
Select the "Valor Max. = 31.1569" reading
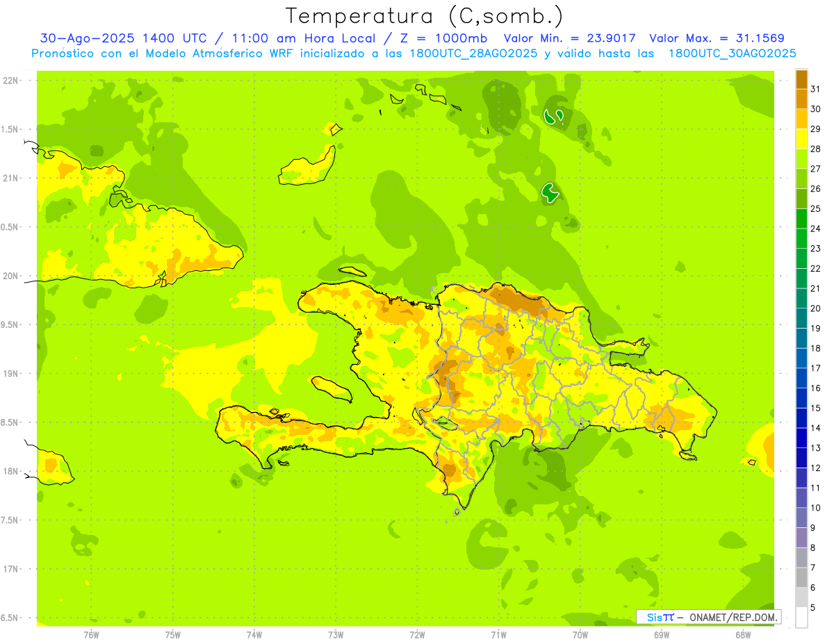click(717, 38)
